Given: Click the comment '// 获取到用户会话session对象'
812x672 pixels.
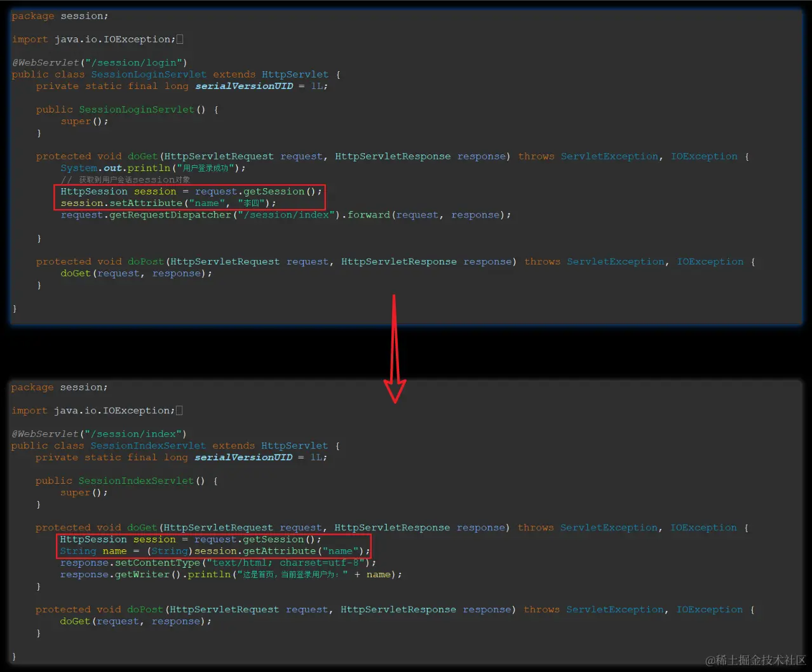Looking at the screenshot, I should point(125,180).
